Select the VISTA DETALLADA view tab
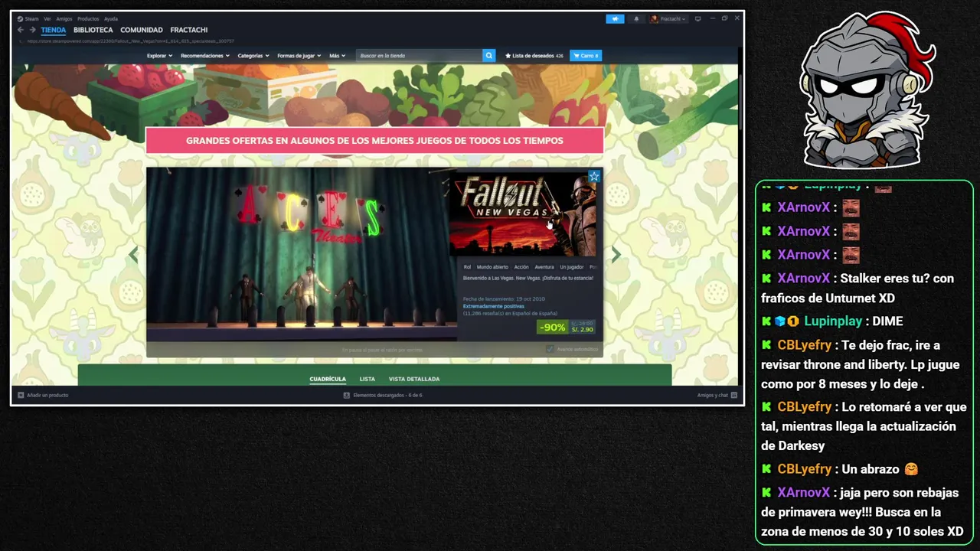Image resolution: width=980 pixels, height=551 pixels. pos(414,379)
